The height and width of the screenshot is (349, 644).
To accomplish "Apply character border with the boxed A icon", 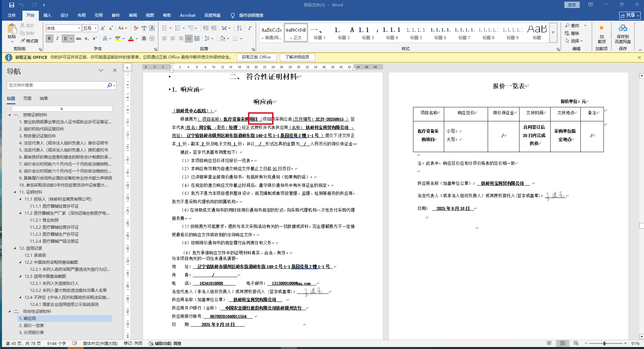I will point(152,28).
